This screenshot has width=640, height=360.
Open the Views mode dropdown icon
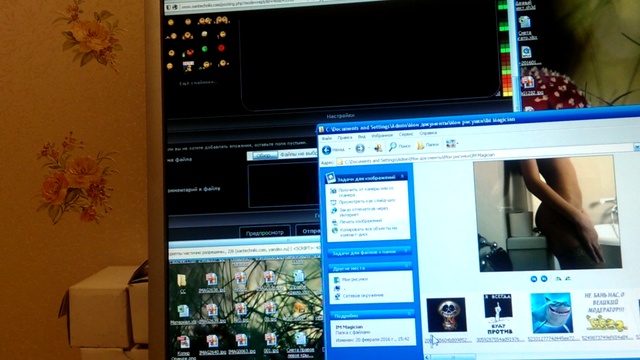point(451,144)
